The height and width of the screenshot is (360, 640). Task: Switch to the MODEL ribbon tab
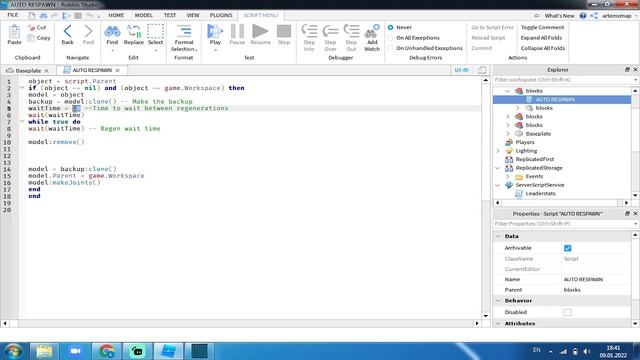tap(144, 15)
